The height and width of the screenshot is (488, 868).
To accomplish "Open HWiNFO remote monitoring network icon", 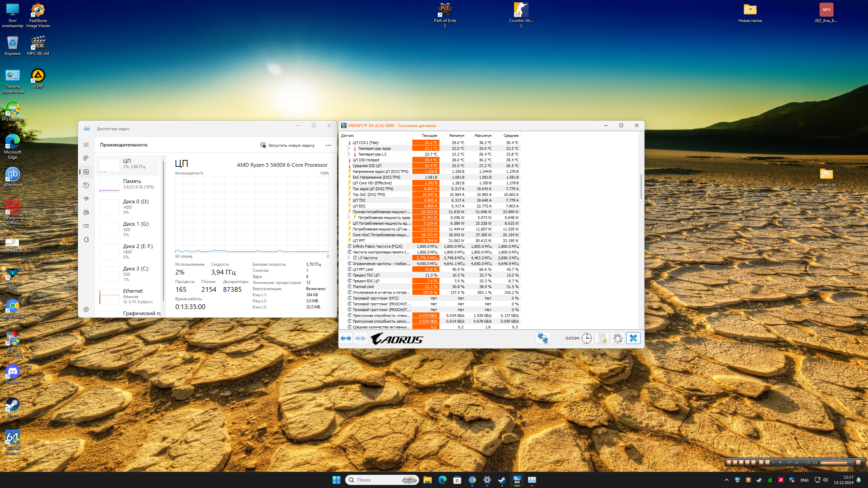I will (x=542, y=338).
